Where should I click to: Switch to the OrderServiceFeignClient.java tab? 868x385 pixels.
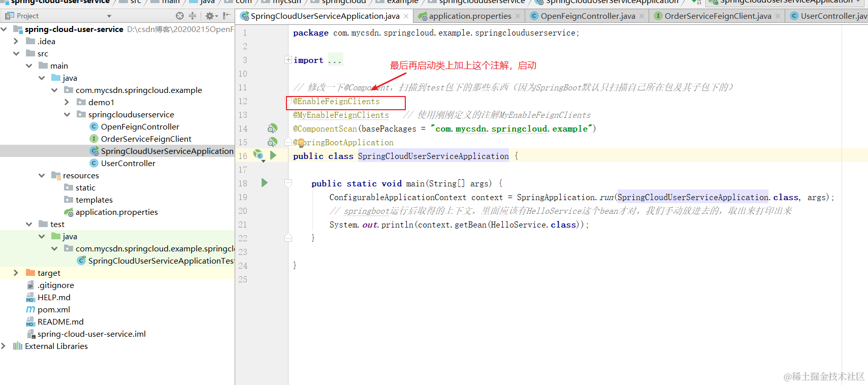(x=717, y=16)
